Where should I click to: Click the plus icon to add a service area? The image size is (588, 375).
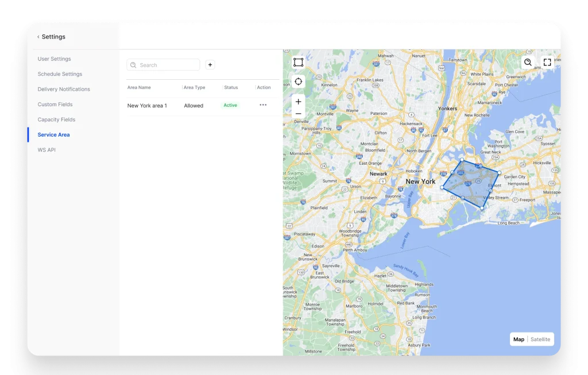coord(210,64)
